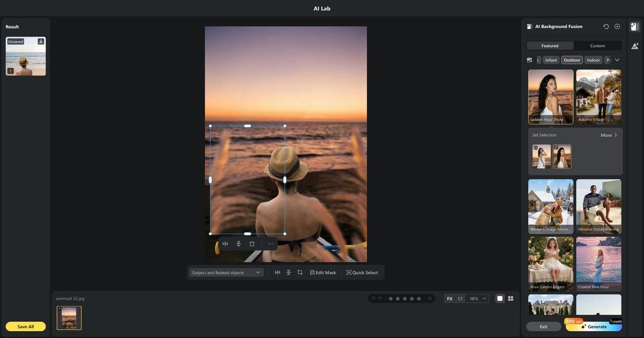Rate the photo one star

click(391, 298)
